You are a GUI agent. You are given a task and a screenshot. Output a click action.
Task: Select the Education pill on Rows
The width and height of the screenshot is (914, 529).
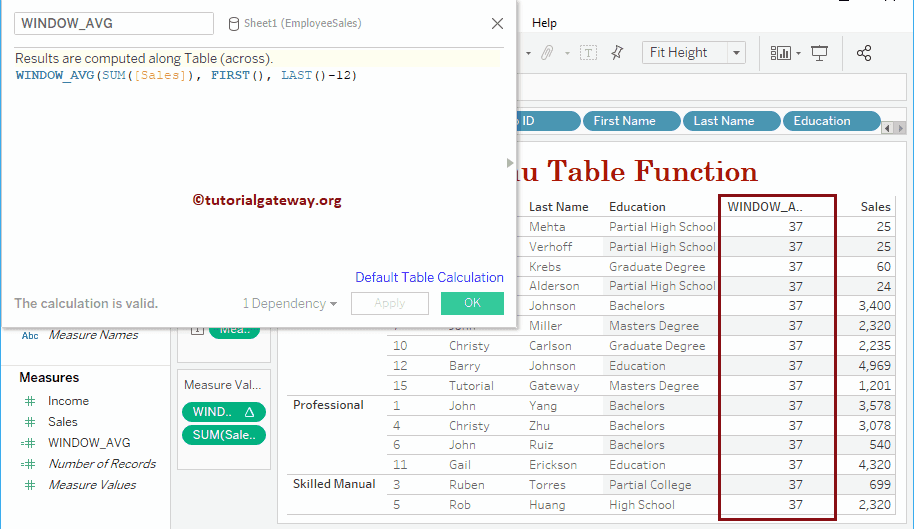831,121
